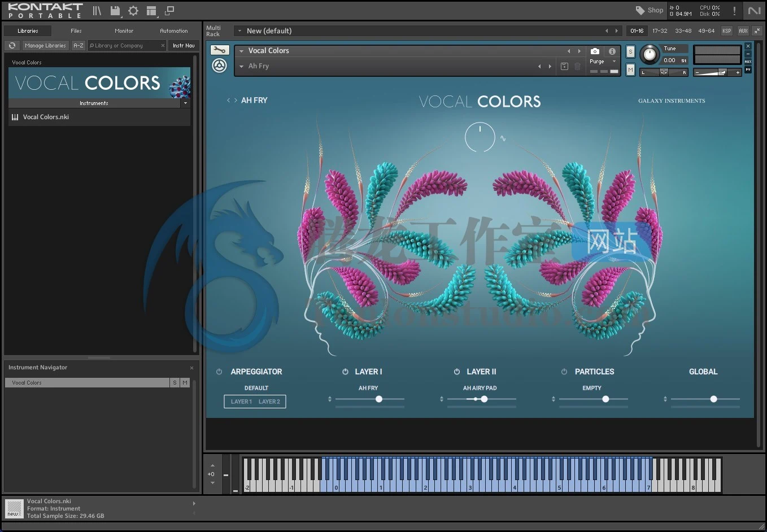Toggle the PV button in the instrument header
Image resolution: width=767 pixels, height=532 pixels.
click(x=748, y=69)
